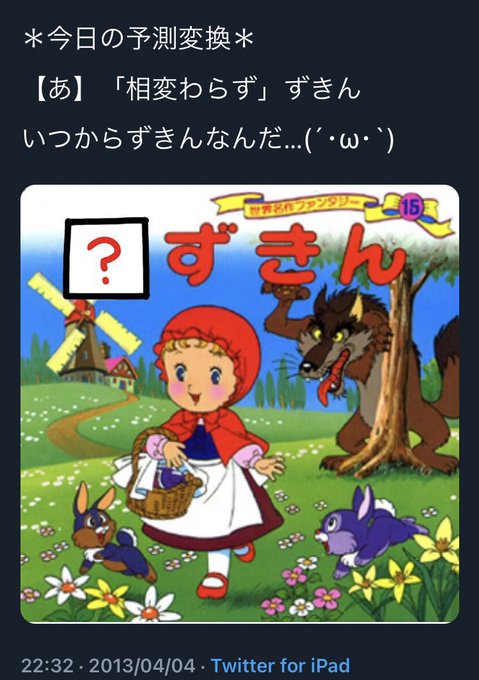Click the 「相変わらず」ずきん text line
479x680 pixels.
(x=197, y=89)
